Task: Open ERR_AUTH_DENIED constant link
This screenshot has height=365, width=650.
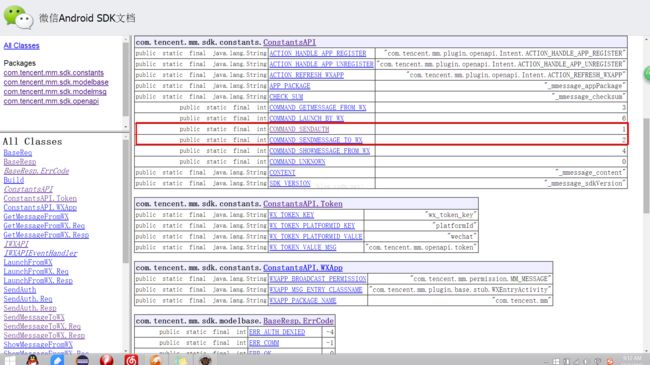Action: pyautogui.click(x=277, y=332)
